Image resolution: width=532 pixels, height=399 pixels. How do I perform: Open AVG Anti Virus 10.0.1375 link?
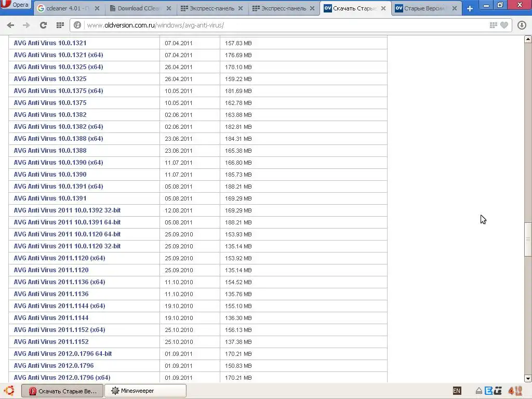tap(50, 103)
